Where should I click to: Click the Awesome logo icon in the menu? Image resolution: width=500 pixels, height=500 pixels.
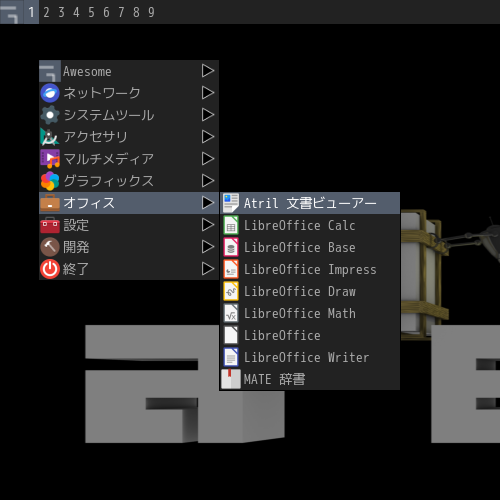point(50,71)
